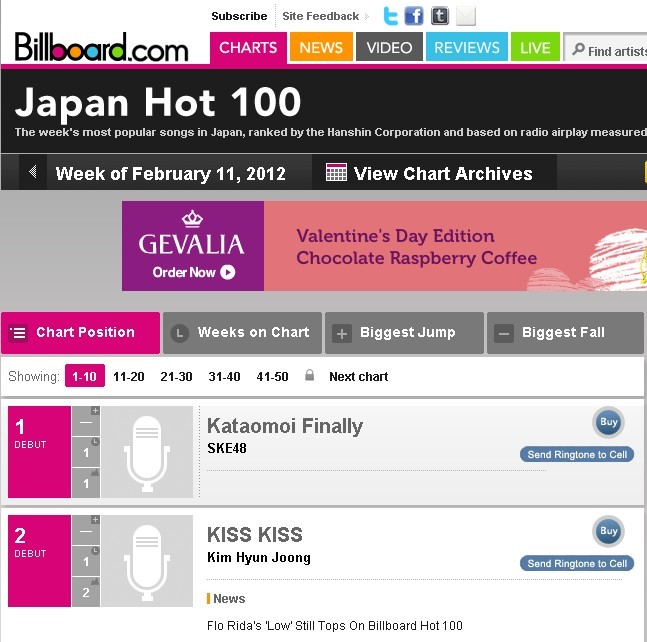The image size is (647, 642).
Task: Click Order Now on Gevalia ad
Action: tap(194, 272)
